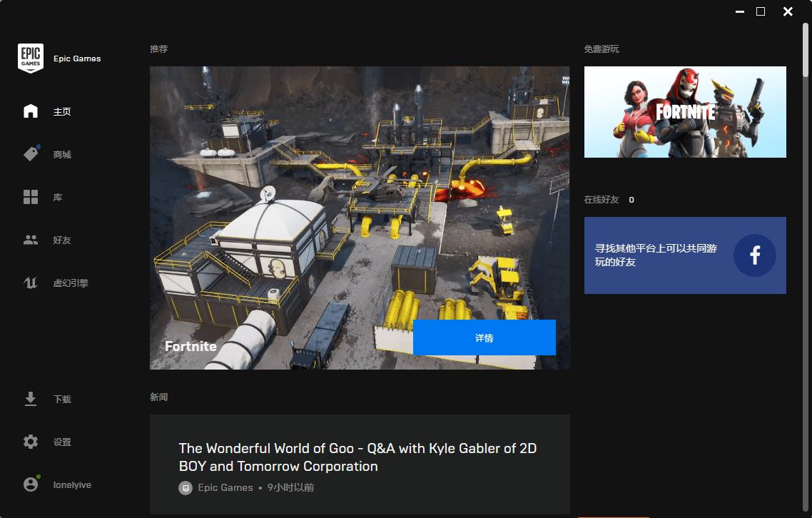
Task: Click the 在线好友 label
Action: 602,200
